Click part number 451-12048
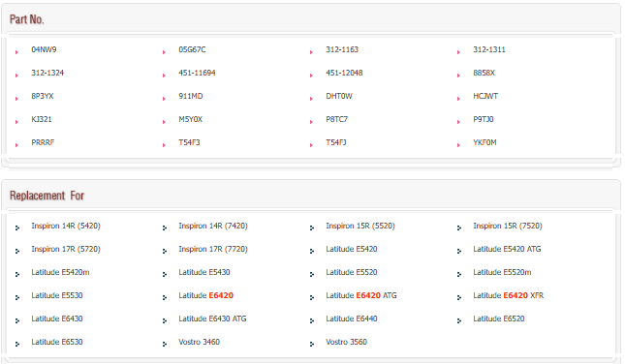This screenshot has height=364, width=625. click(x=344, y=73)
